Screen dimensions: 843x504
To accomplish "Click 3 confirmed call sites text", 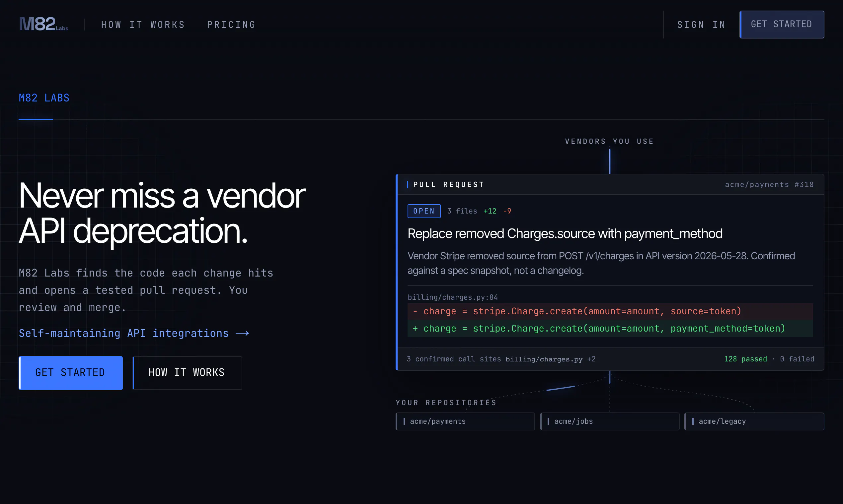I will pyautogui.click(x=454, y=359).
